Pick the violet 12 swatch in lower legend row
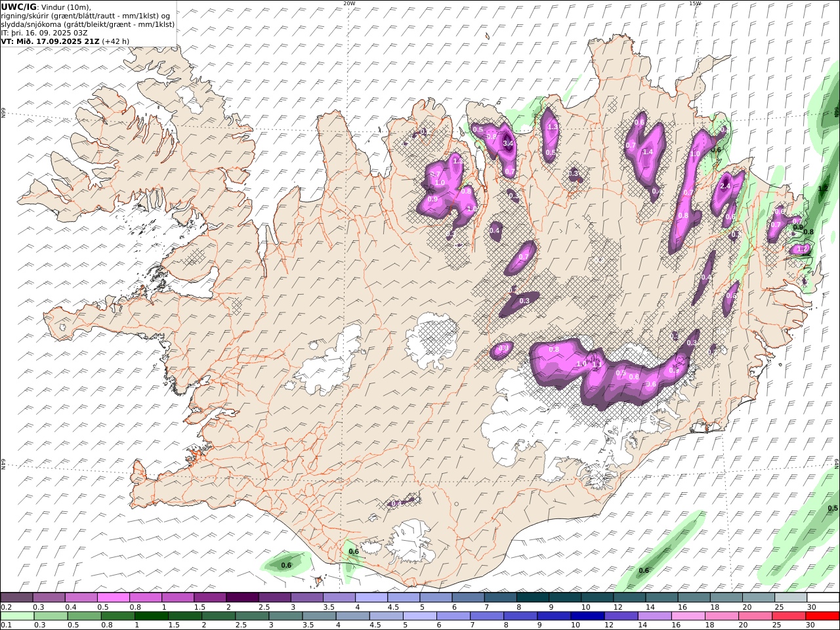Viewport: 840px width, 630px height. click(x=621, y=616)
